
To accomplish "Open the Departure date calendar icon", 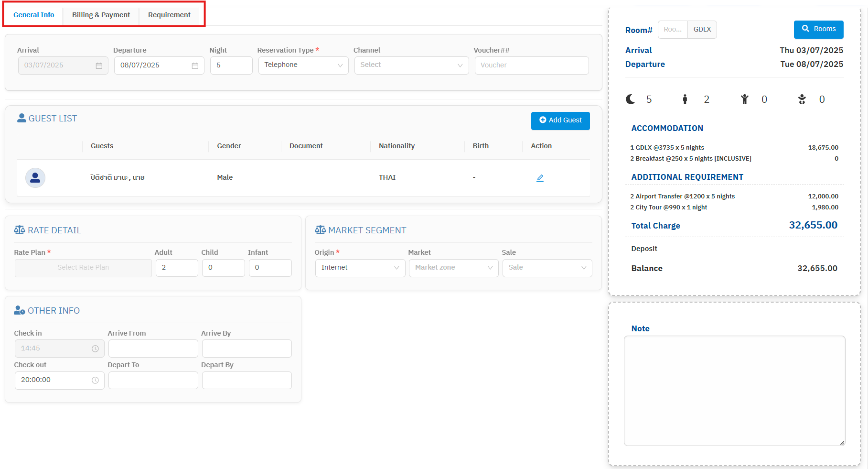I will 195,65.
